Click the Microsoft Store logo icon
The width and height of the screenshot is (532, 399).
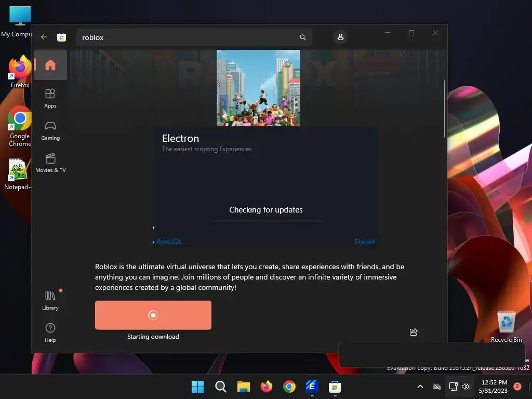61,37
